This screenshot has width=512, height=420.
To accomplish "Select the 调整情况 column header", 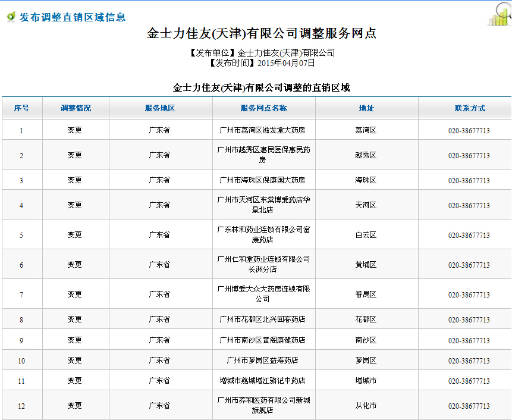I will (x=76, y=108).
